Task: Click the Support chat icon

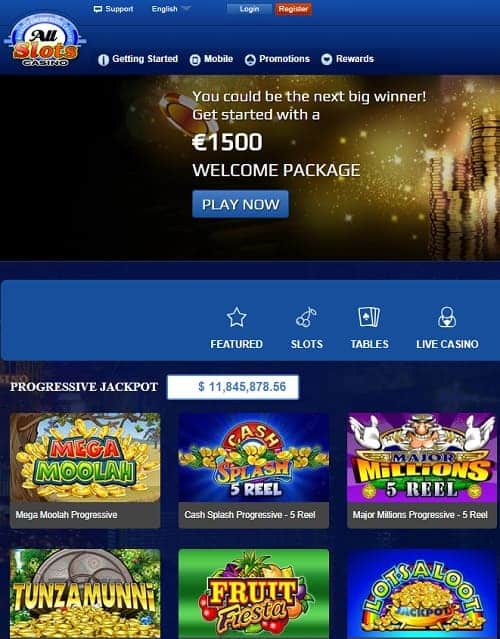Action: click(x=98, y=9)
